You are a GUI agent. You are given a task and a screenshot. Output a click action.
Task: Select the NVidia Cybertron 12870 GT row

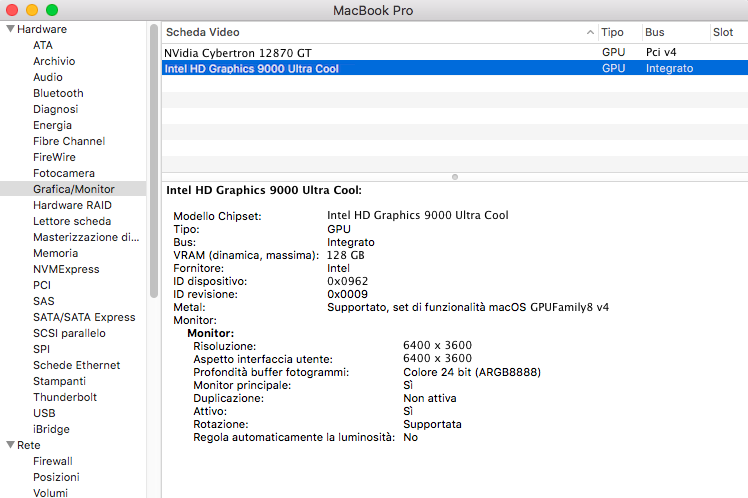[x=455, y=52]
